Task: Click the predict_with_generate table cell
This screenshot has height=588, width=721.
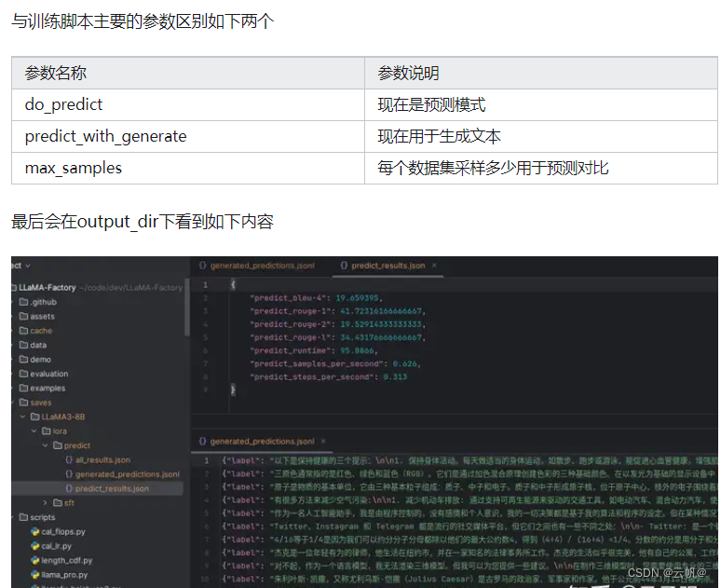Action: coord(188,137)
